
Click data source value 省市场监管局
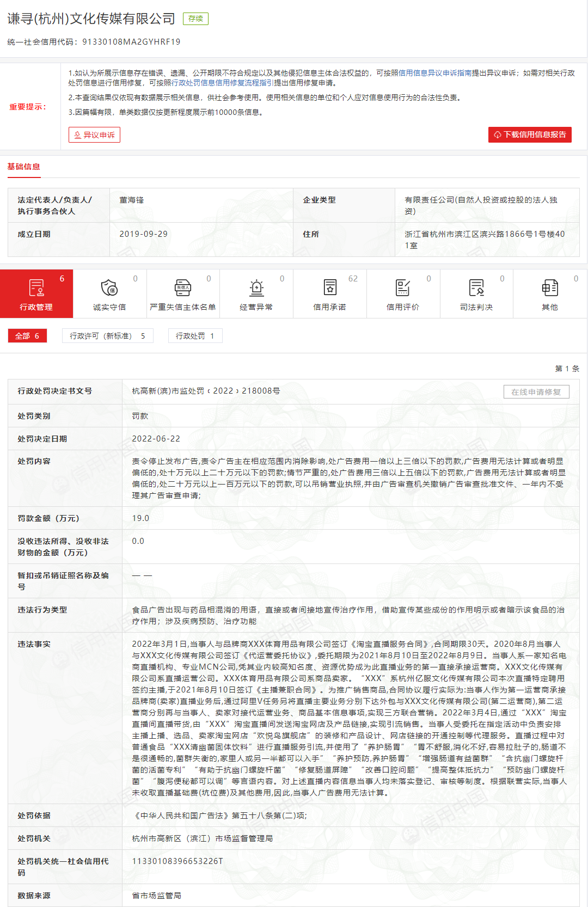tap(157, 896)
